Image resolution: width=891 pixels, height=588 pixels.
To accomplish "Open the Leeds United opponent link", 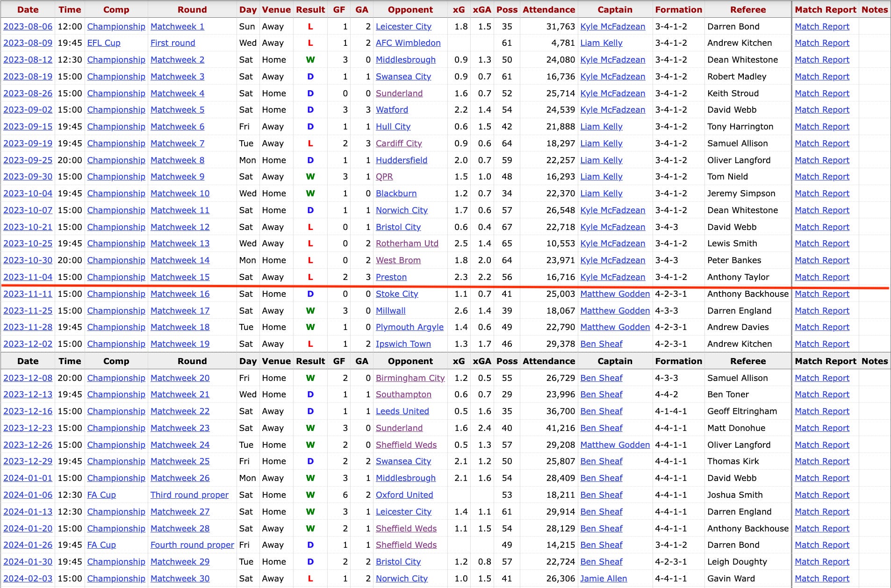I will [x=402, y=411].
